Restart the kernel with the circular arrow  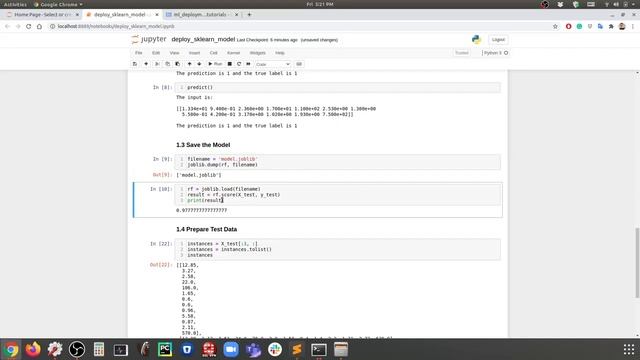point(239,64)
